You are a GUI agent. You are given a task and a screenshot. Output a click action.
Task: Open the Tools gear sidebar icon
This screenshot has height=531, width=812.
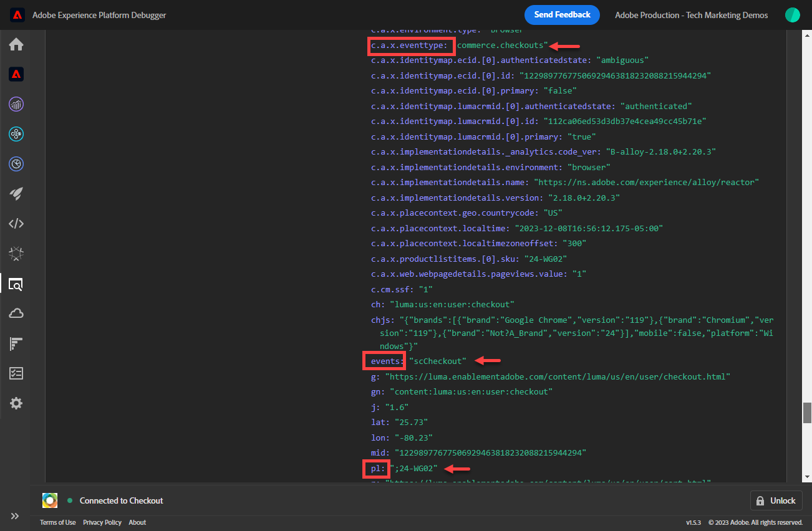pos(16,403)
